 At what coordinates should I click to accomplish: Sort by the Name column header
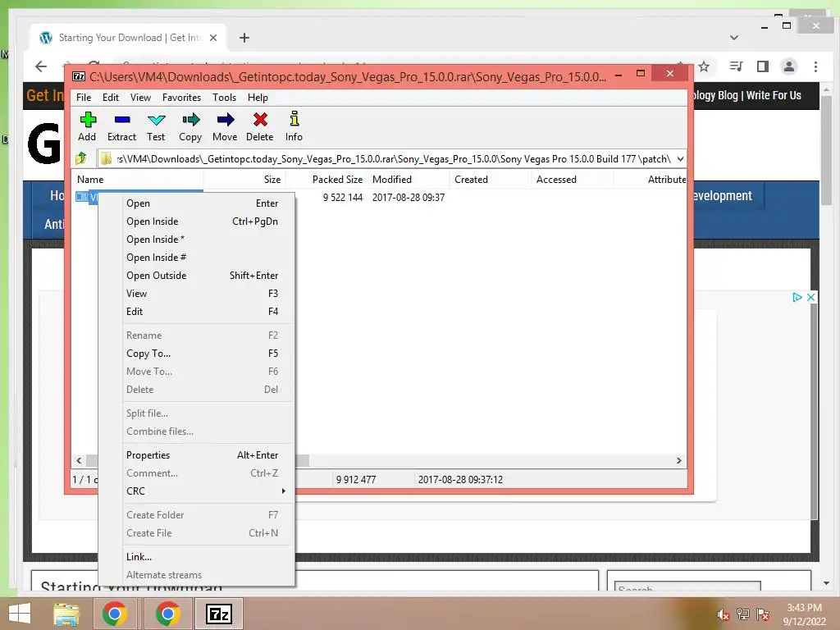(x=137, y=180)
